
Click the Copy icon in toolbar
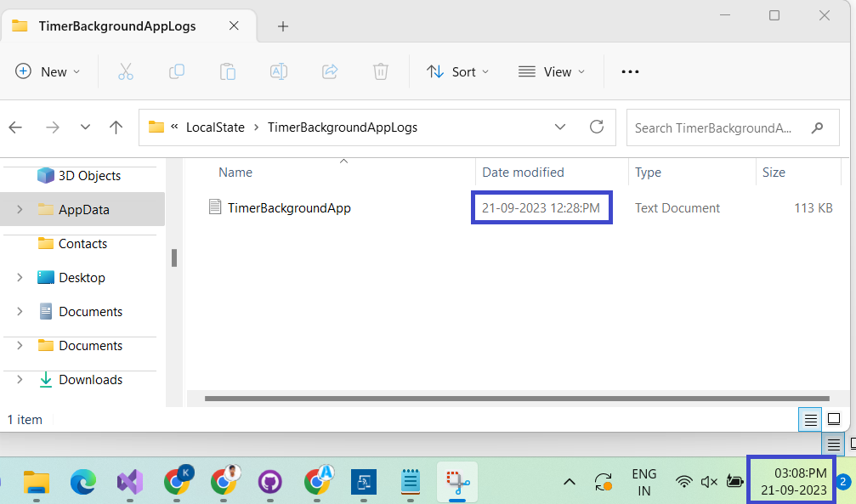(176, 71)
